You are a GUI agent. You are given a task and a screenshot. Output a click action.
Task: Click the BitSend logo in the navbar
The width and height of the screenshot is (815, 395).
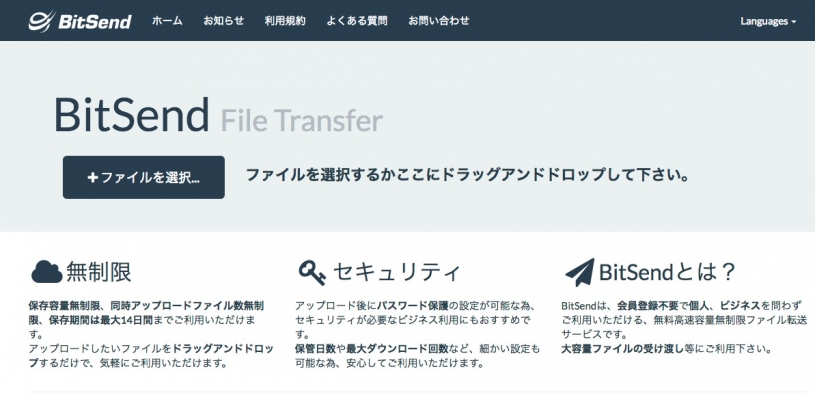pos(80,21)
